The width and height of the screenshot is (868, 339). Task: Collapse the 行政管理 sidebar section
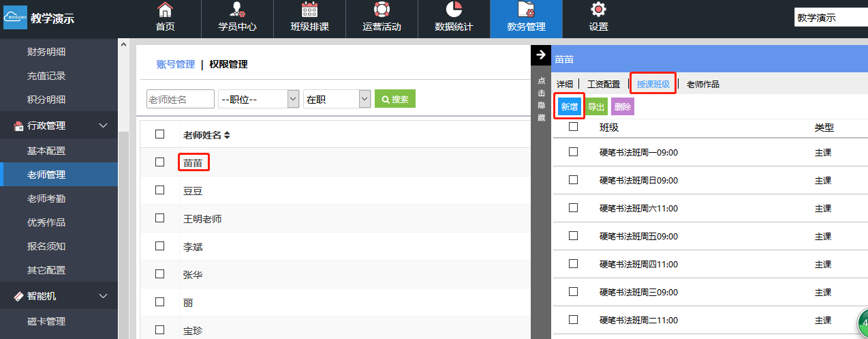click(x=104, y=126)
